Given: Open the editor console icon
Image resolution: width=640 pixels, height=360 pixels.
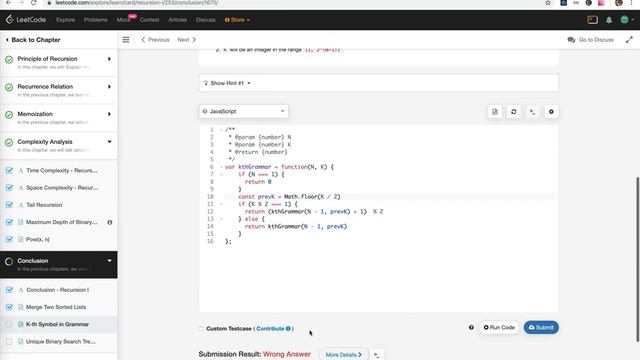Looking at the screenshot, I should pyautogui.click(x=532, y=111).
